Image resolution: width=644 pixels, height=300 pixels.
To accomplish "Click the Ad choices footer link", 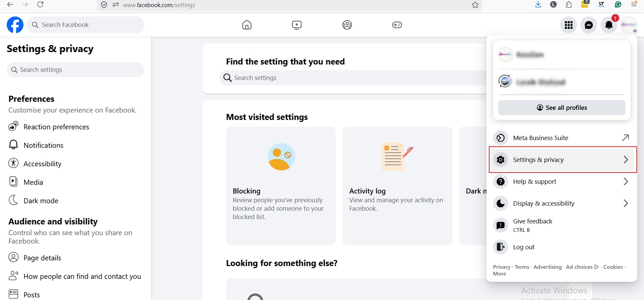I will pos(582,267).
